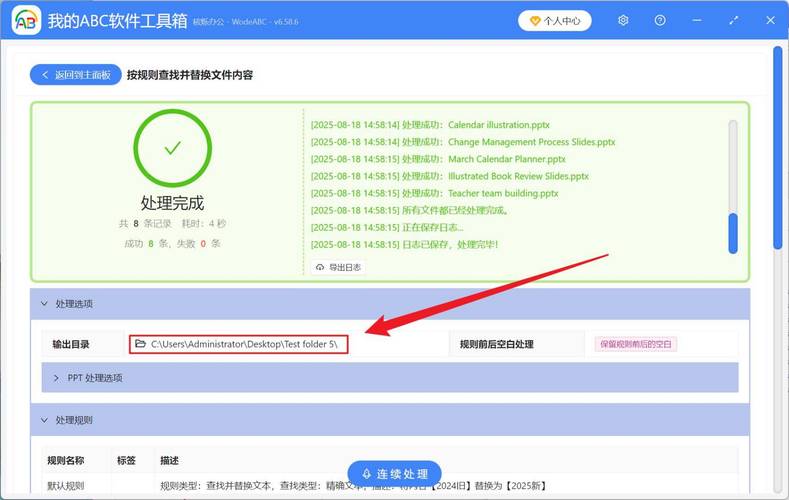The height and width of the screenshot is (500, 789).
Task: Open the settings gear icon in title bar
Action: coord(623,20)
